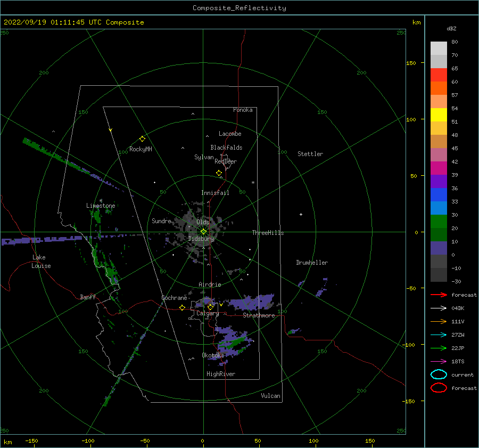Click the RedDeer city label
This screenshot has height=448, width=479.
click(226, 161)
